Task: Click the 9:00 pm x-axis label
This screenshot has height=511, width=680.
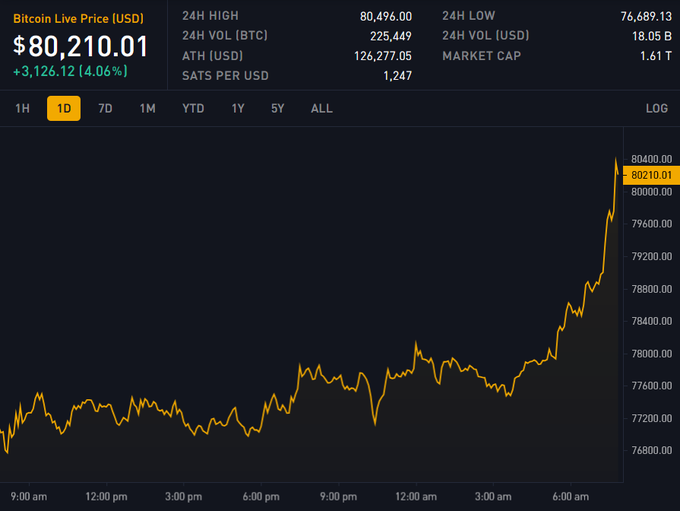Action: click(x=338, y=497)
